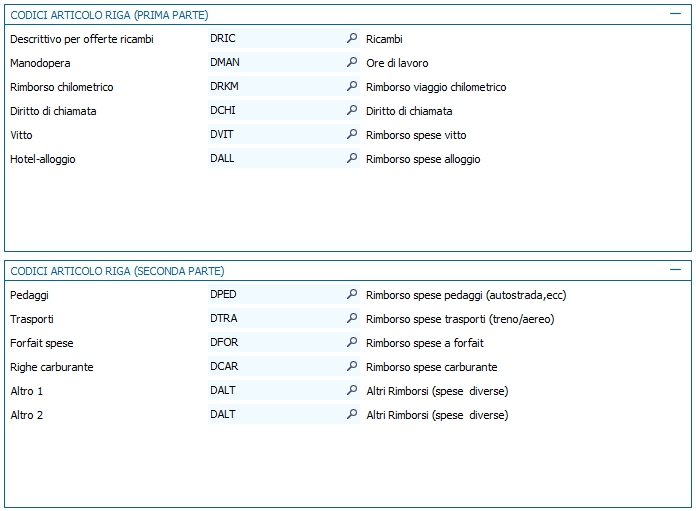Open lookup icon for Altro 1 row
This screenshot has height=511, width=696.
pyautogui.click(x=351, y=391)
